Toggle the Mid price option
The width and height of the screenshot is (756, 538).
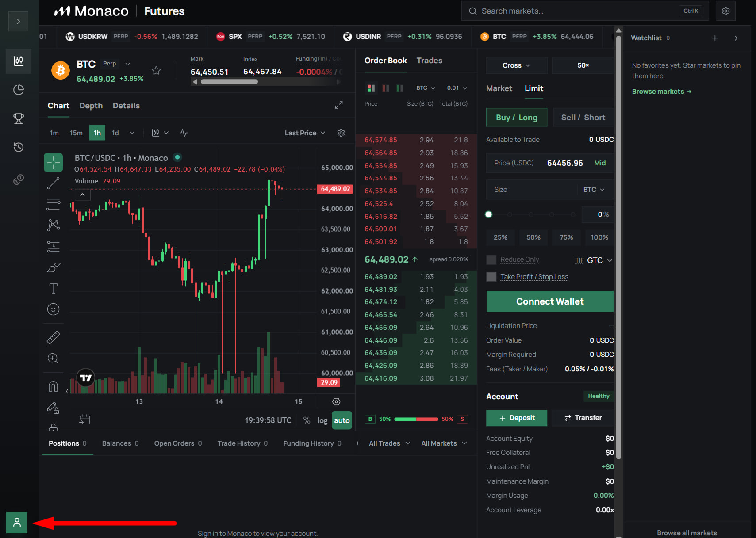(600, 163)
